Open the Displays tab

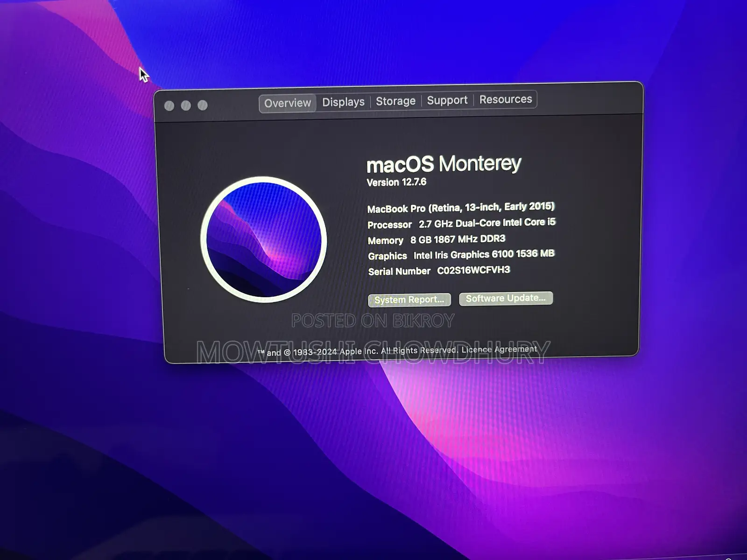point(343,102)
